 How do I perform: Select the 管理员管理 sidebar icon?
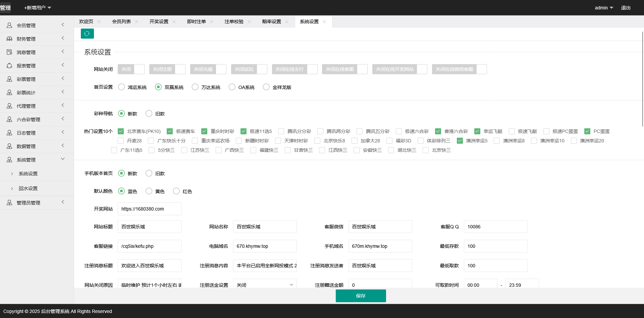point(9,202)
